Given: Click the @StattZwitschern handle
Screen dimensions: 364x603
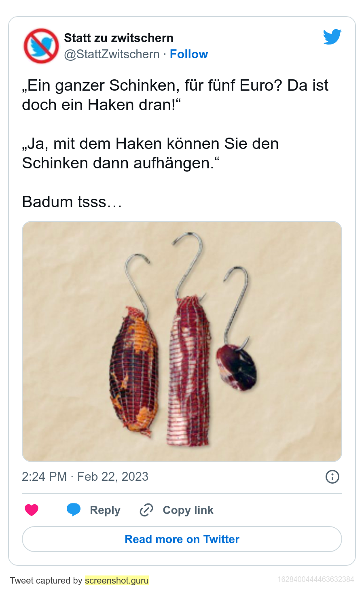Looking at the screenshot, I should point(112,54).
